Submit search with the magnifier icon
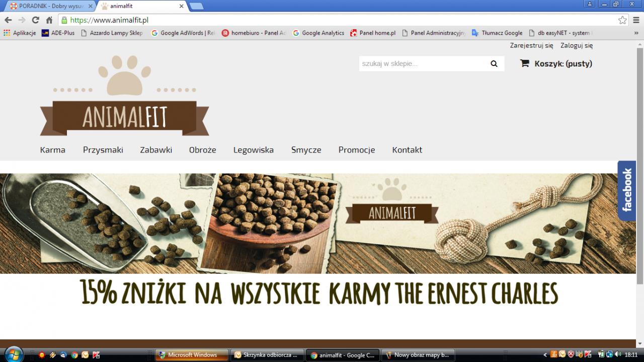Screen dimensions: 644x362 pyautogui.click(x=494, y=64)
